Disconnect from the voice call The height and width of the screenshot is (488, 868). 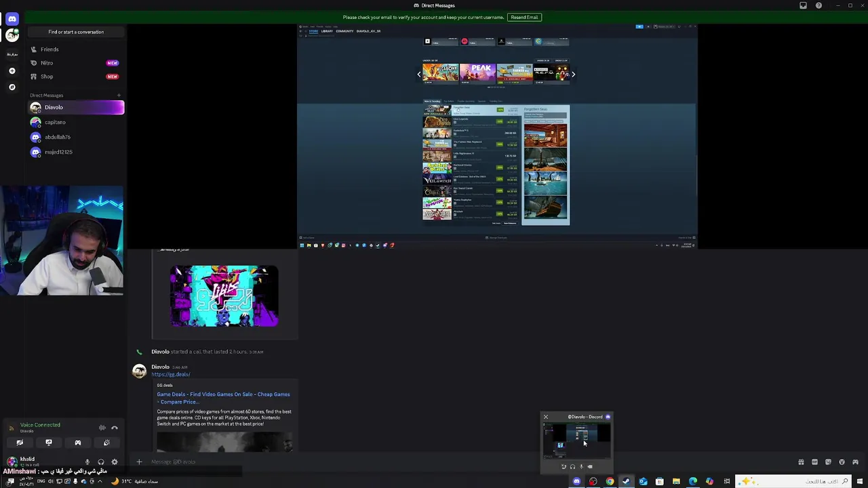115,428
